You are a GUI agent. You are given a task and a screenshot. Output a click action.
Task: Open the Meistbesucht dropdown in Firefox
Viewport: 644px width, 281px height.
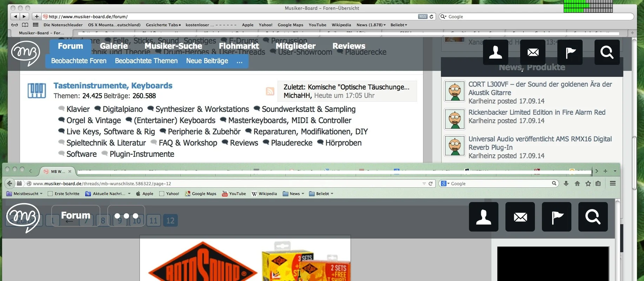tap(25, 194)
